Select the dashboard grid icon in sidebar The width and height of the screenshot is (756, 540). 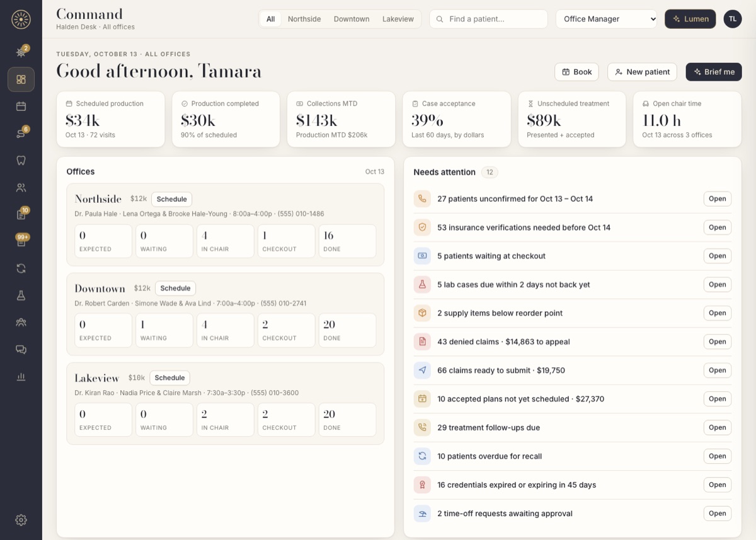(21, 79)
